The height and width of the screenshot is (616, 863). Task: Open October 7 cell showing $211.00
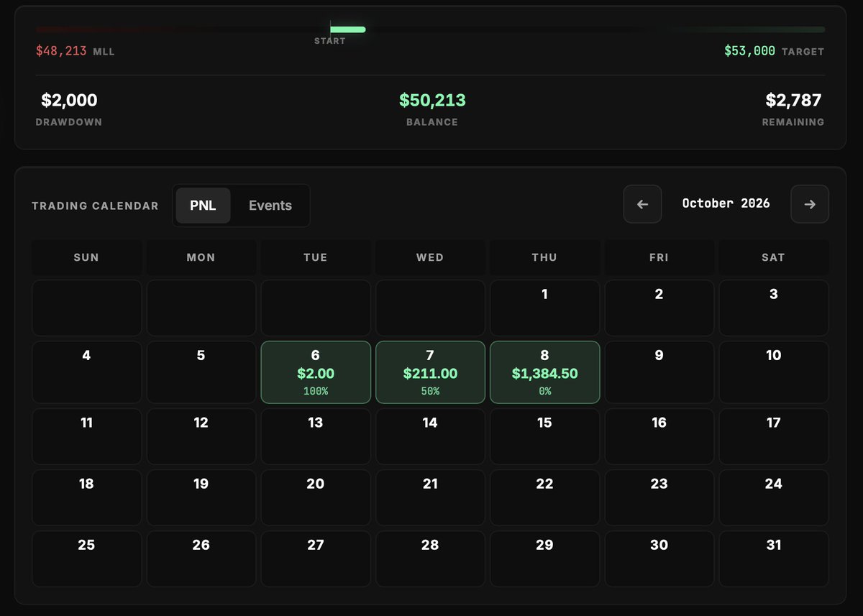430,372
